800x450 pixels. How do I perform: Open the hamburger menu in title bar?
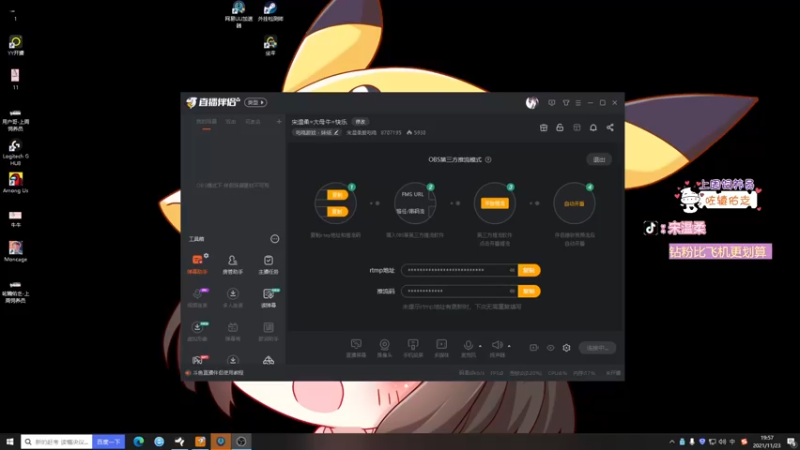578,103
